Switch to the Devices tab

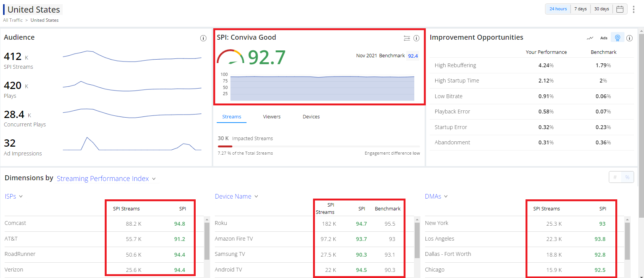[x=311, y=117]
